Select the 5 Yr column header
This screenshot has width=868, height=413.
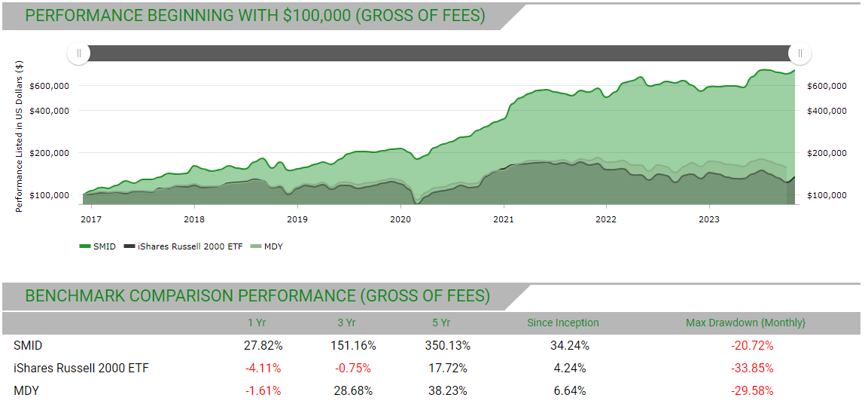tap(441, 323)
